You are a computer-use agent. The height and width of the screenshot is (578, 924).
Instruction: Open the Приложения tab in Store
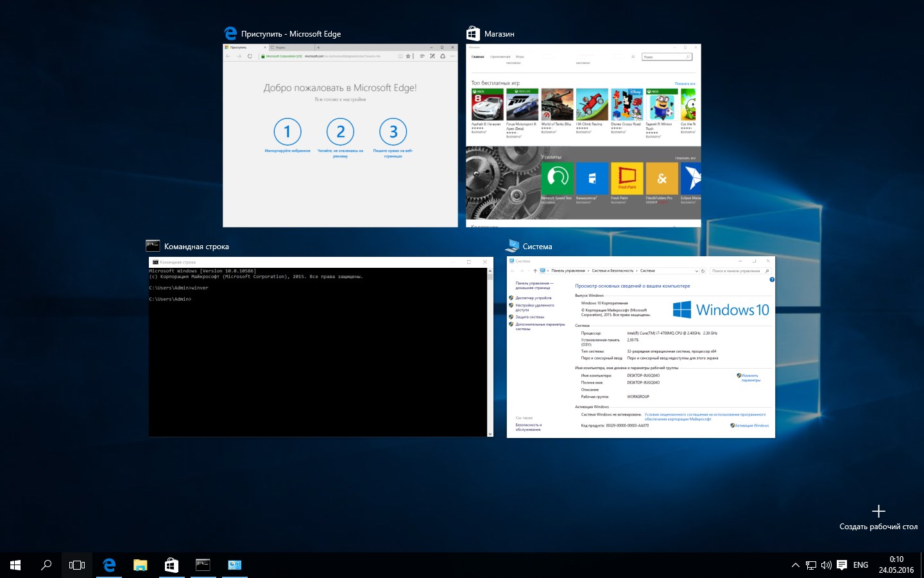(x=500, y=57)
